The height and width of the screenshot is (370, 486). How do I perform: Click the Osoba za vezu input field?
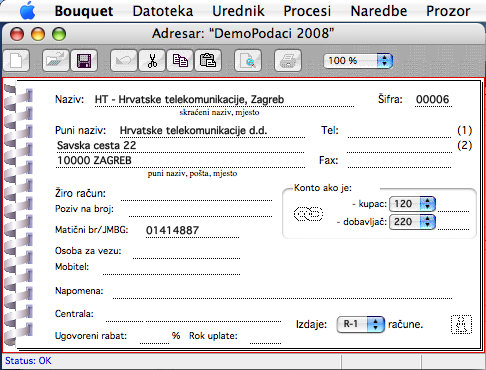tap(186, 252)
